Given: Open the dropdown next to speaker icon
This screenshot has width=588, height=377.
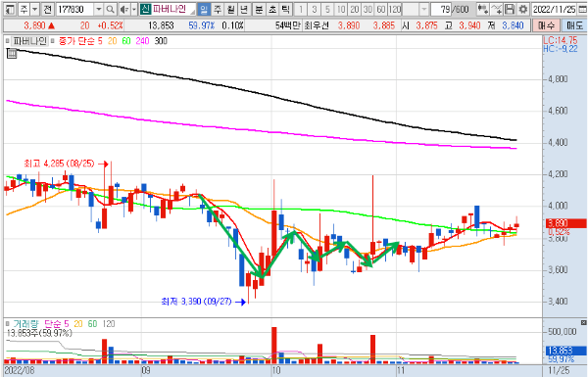Looking at the screenshot, I should point(134,9).
